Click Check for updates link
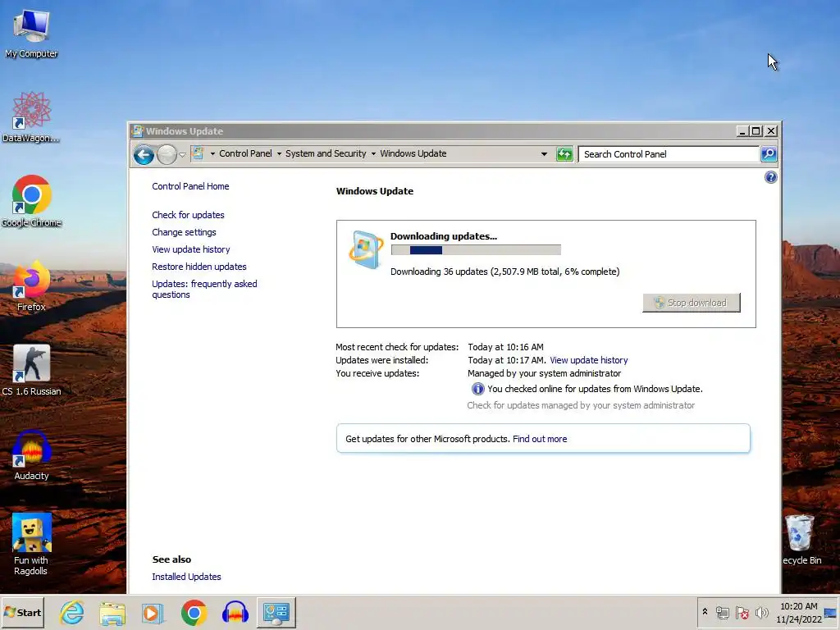This screenshot has height=630, width=840. pyautogui.click(x=188, y=215)
